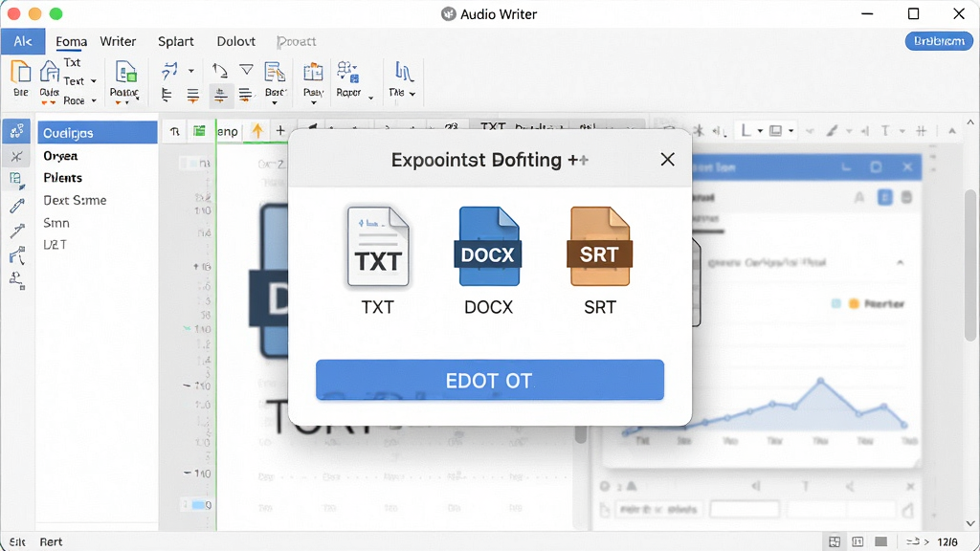Image resolution: width=980 pixels, height=551 pixels.
Task: Click the highlighted blue tool in left strip
Action: 17,131
